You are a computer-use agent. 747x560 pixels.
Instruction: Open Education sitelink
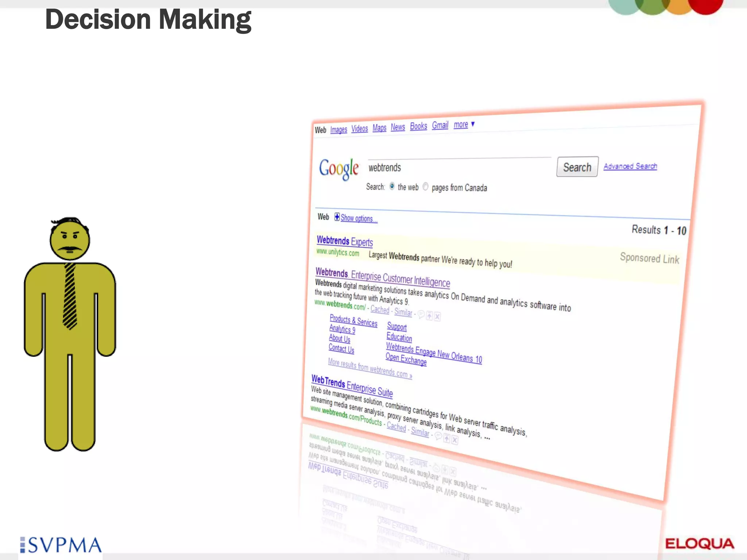(x=399, y=337)
